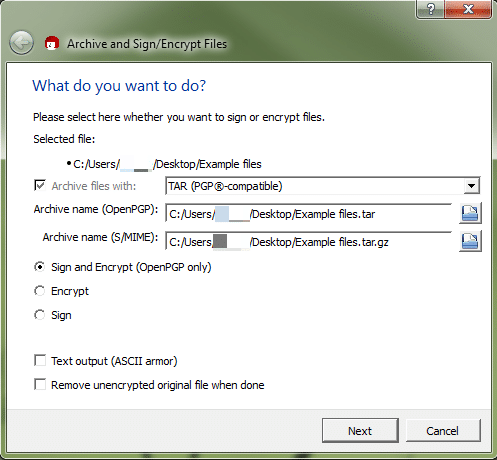The image size is (497, 460).
Task: Click the OpenPGP archive name field
Action: click(x=308, y=213)
